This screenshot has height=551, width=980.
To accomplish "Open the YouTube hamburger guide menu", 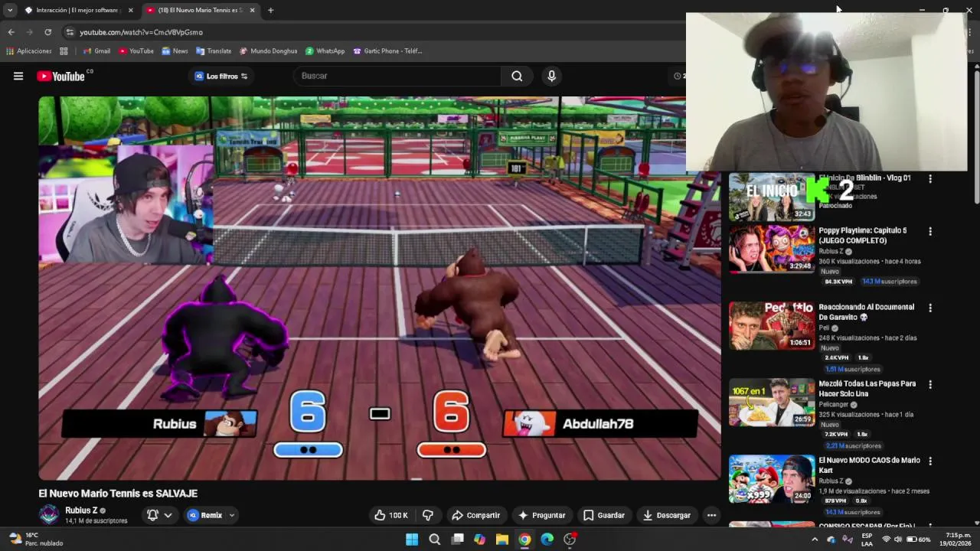I will (18, 76).
